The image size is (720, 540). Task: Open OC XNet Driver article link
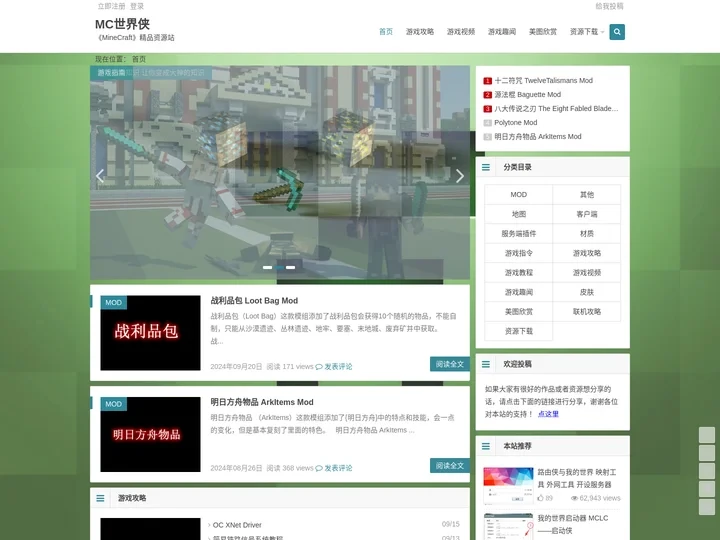tap(237, 525)
